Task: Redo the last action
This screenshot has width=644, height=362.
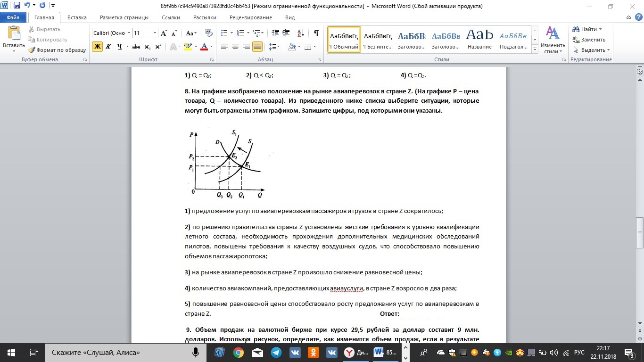Action: [42, 6]
